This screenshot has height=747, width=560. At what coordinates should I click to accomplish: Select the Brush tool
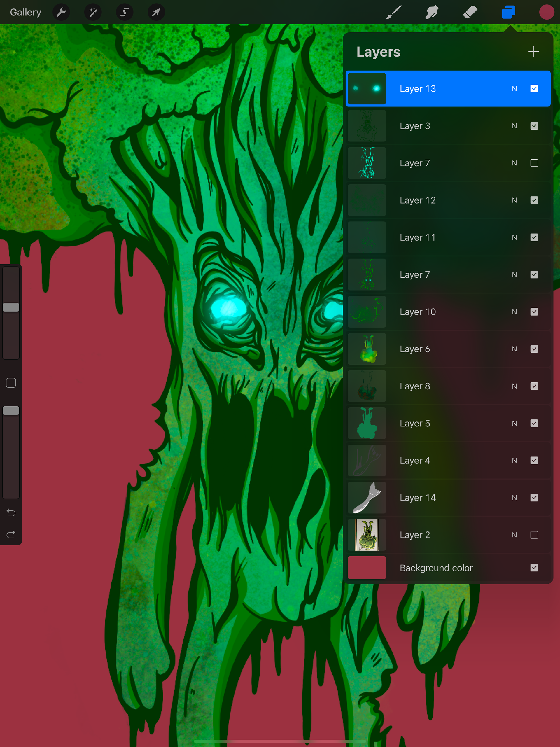[393, 13]
